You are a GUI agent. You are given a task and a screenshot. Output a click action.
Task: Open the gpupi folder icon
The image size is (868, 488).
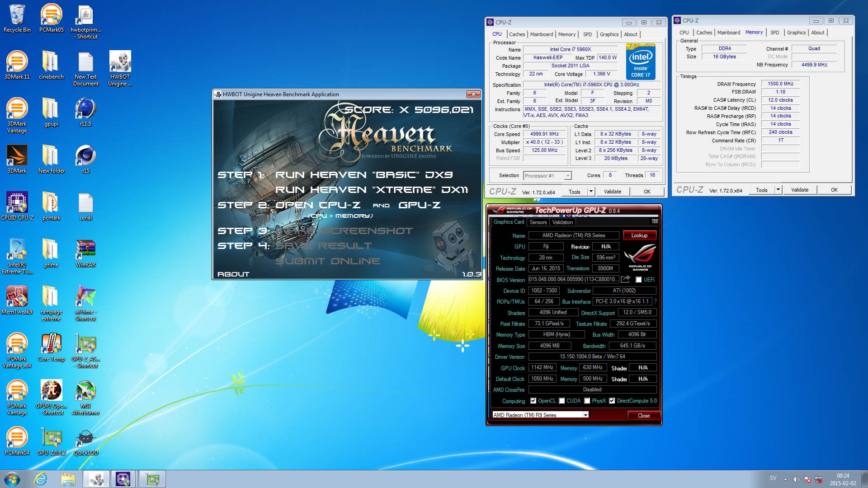(51, 112)
